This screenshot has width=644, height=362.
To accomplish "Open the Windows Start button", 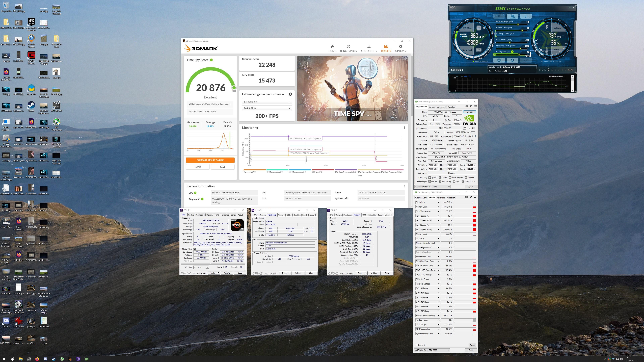I will click(4, 359).
